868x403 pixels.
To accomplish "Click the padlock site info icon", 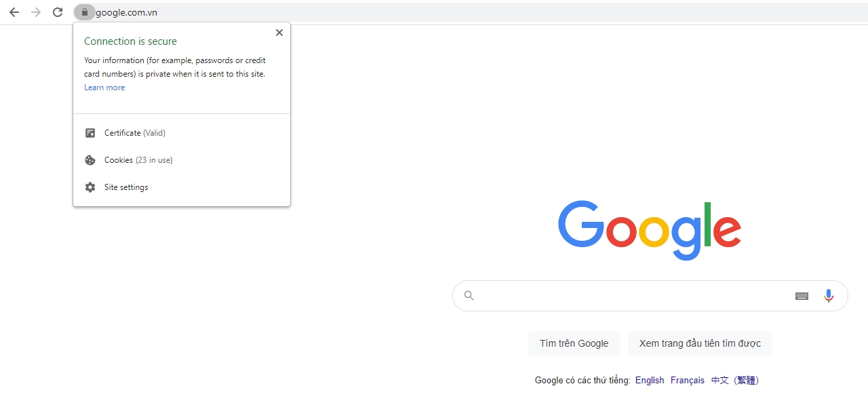I will pos(85,12).
